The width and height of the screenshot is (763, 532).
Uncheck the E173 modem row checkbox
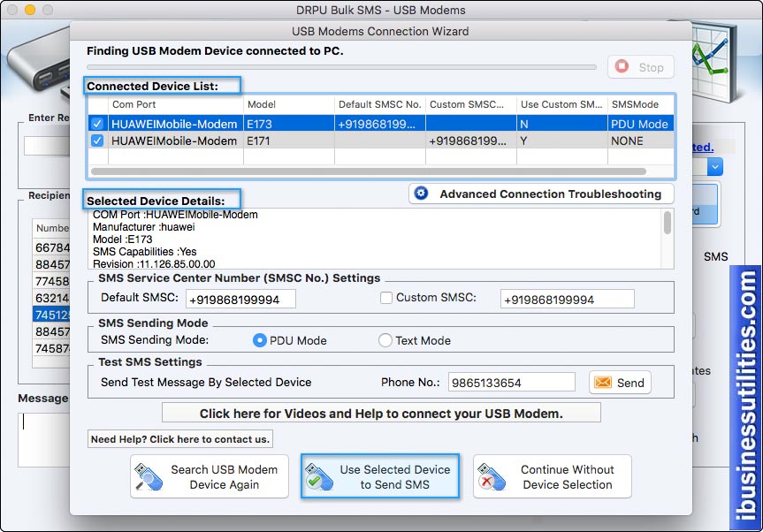[97, 124]
